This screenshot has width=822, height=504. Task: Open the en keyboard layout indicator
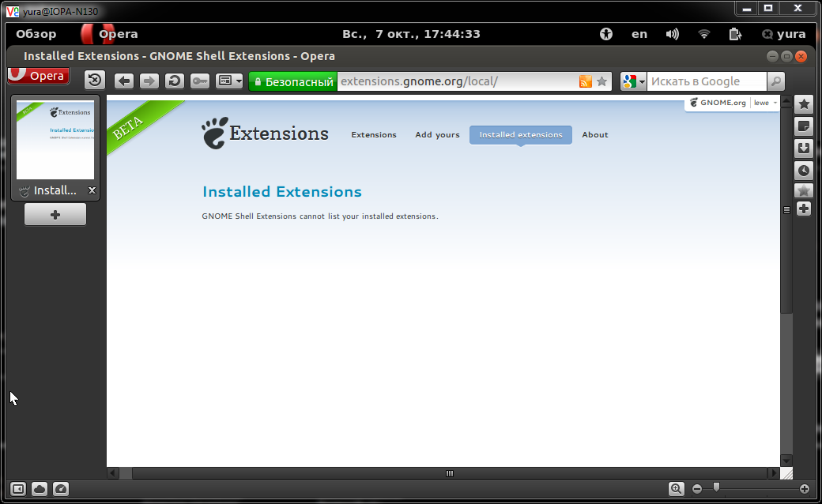[639, 34]
